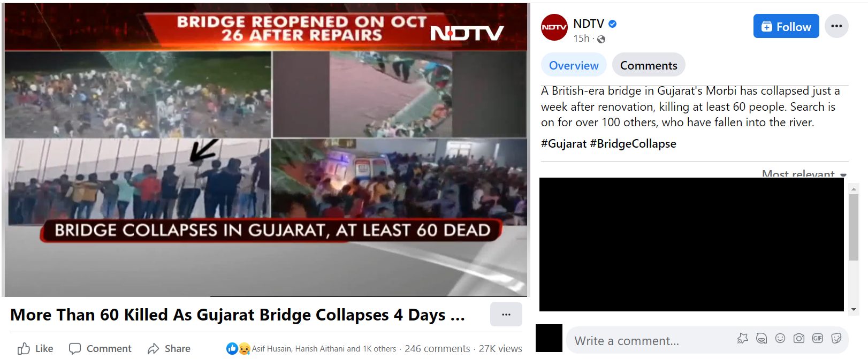The height and width of the screenshot is (359, 868).
Task: Click the public audience globe icon
Action: pyautogui.click(x=601, y=39)
